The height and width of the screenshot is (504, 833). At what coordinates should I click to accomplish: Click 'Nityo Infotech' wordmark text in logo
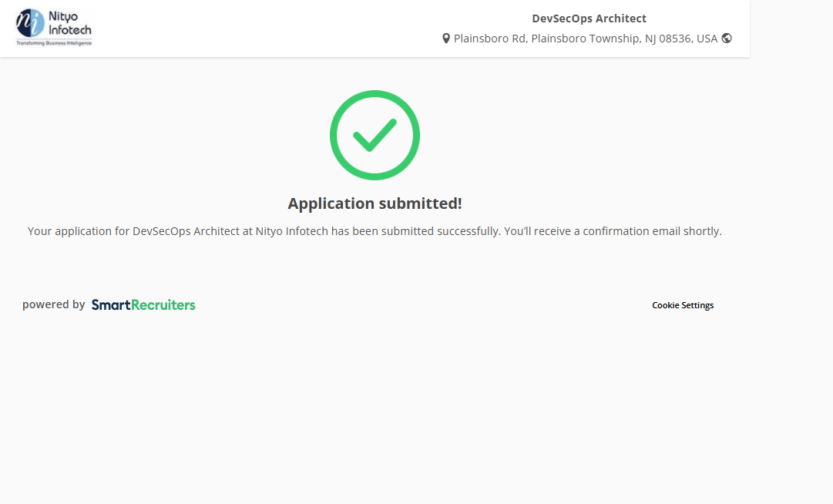point(69,23)
